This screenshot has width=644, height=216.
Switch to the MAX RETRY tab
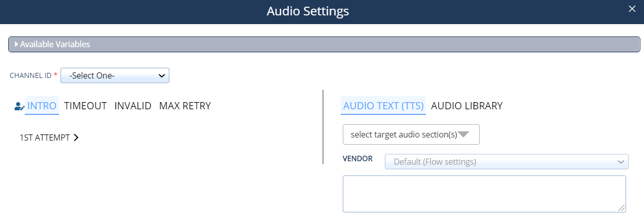(x=185, y=106)
